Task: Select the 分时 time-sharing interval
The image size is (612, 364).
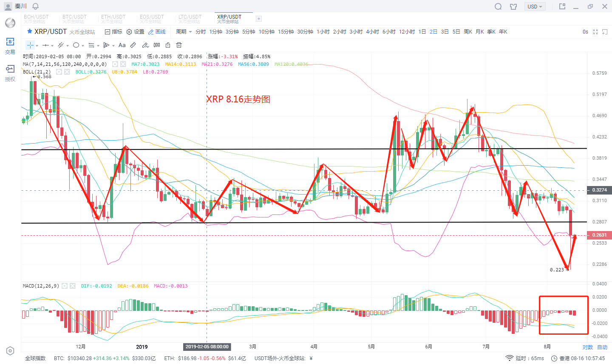Action: coord(201,32)
